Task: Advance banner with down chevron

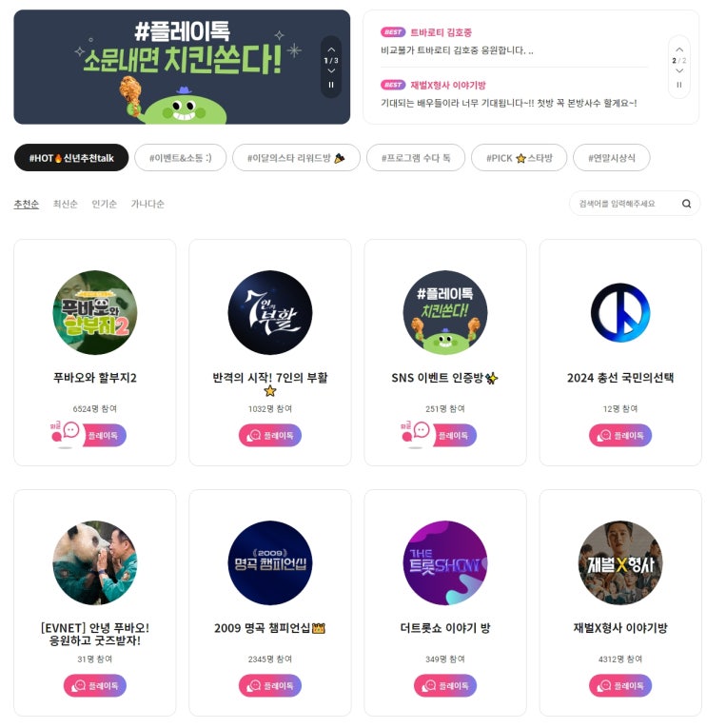Action: (x=331, y=70)
